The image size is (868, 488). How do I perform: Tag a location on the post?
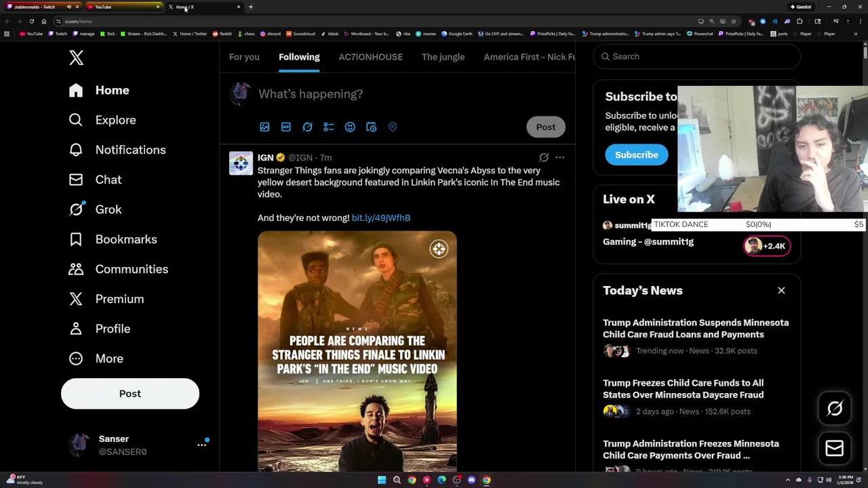[x=393, y=127]
